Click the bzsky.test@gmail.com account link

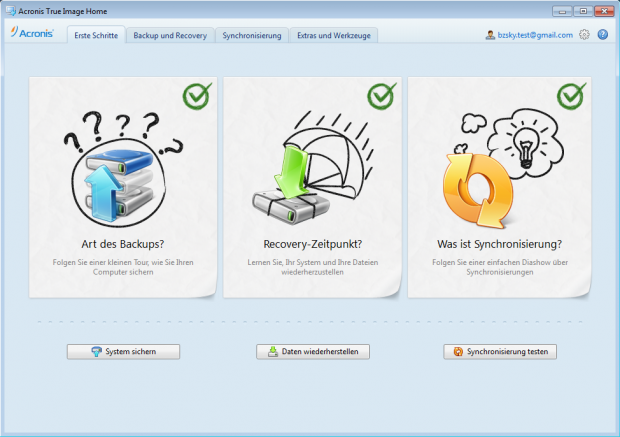tap(535, 35)
